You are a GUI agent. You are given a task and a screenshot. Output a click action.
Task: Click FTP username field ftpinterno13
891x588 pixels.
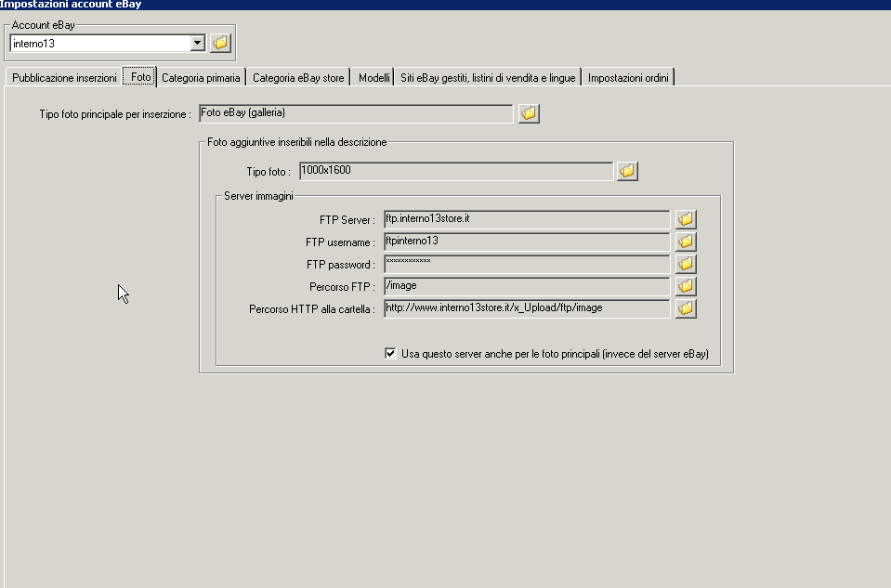tap(527, 242)
